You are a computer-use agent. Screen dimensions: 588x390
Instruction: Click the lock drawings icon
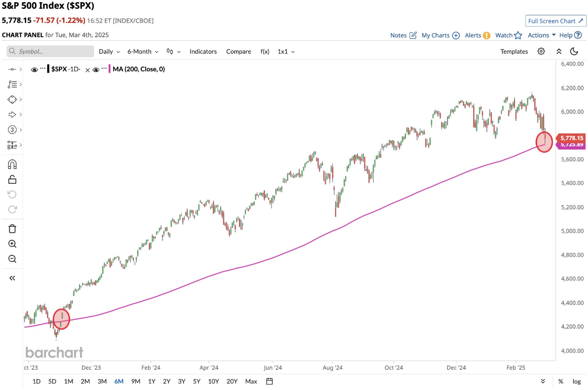(12, 179)
